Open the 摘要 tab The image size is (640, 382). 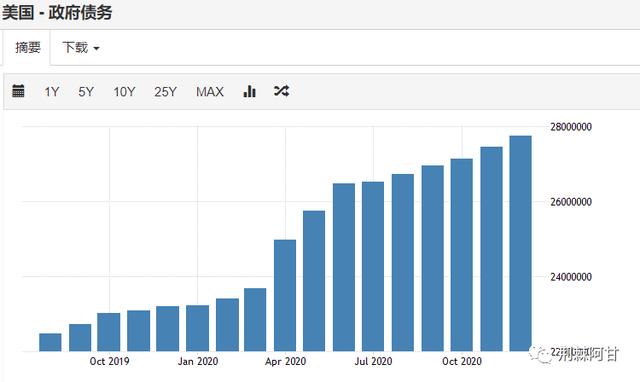pos(27,47)
